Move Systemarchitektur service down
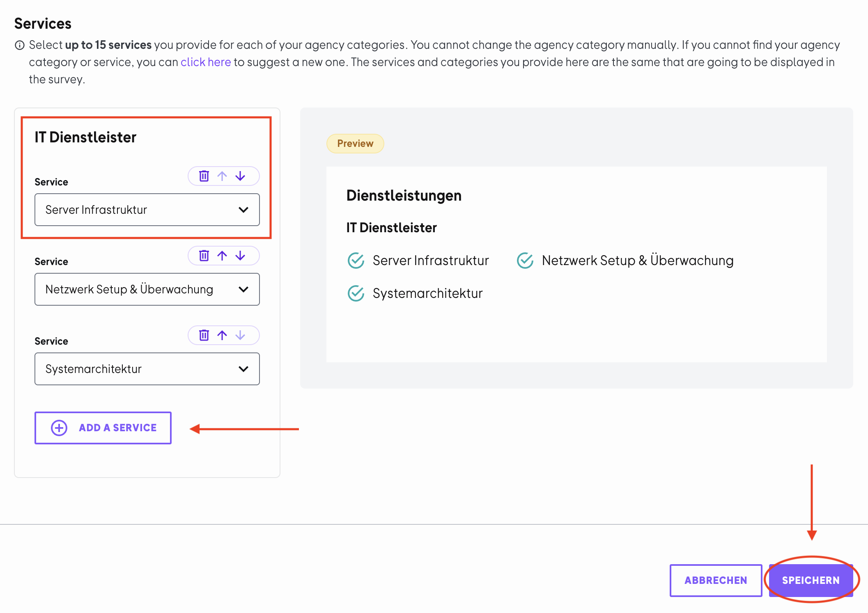 (x=240, y=335)
